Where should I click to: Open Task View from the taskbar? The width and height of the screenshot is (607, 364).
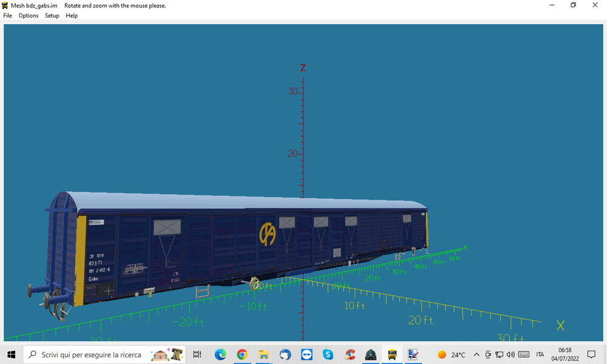pyautogui.click(x=197, y=354)
